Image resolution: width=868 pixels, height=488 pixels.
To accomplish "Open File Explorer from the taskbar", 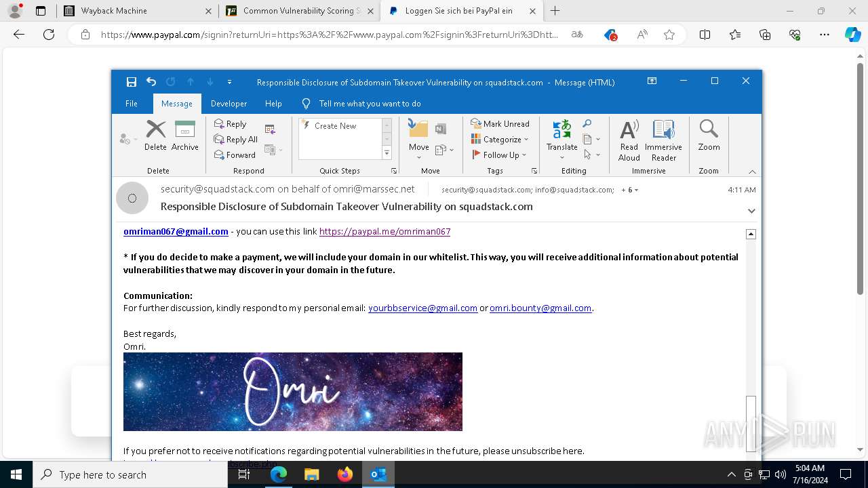I will pos(311,474).
